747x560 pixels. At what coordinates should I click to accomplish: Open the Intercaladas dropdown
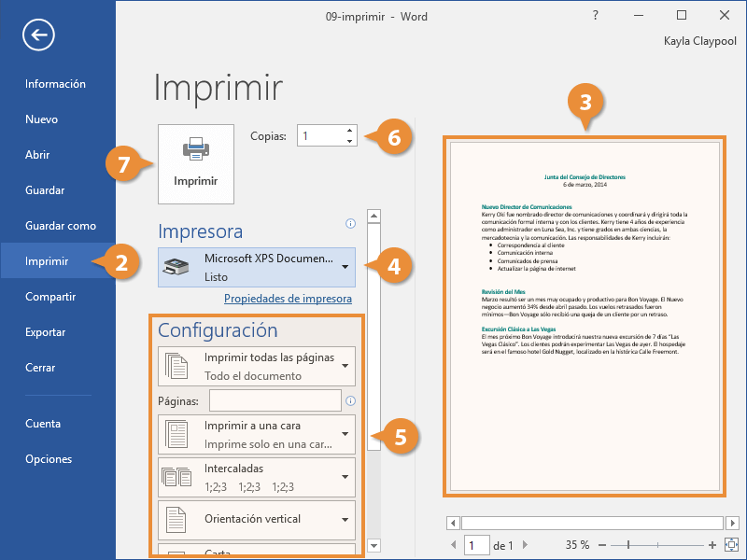click(x=345, y=477)
